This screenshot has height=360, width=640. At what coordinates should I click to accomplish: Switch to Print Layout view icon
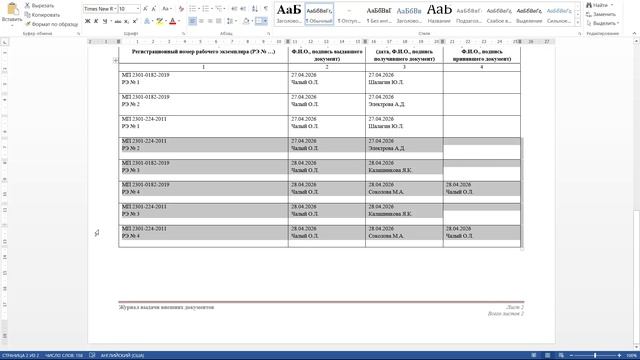[x=547, y=356]
